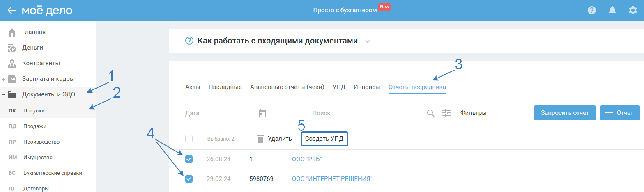Image resolution: width=644 pixels, height=192 pixels.
Task: Click Просто с бухгалтером in the header
Action: (x=345, y=10)
